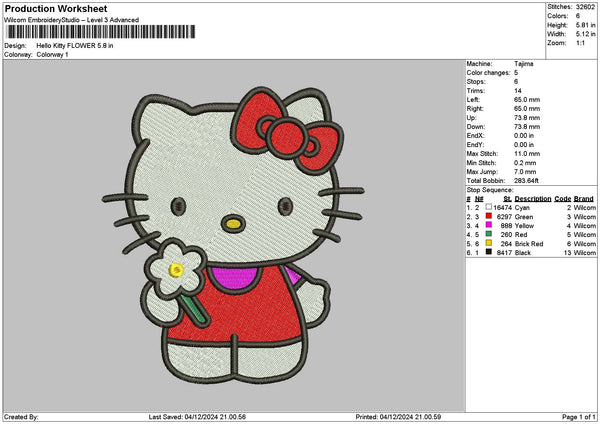Click the 'Production Worksheet' title
The image size is (600, 424).
[x=56, y=9]
